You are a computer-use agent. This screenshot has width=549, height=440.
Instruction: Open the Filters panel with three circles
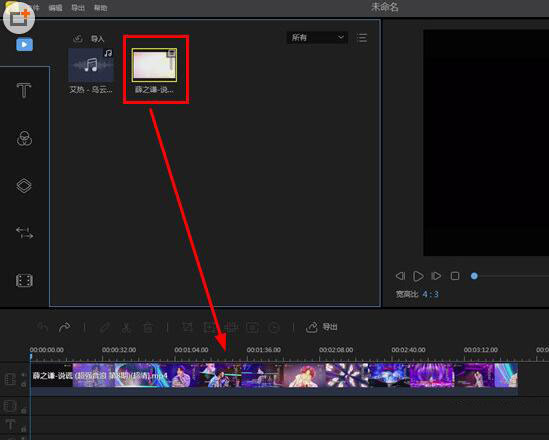click(x=24, y=138)
